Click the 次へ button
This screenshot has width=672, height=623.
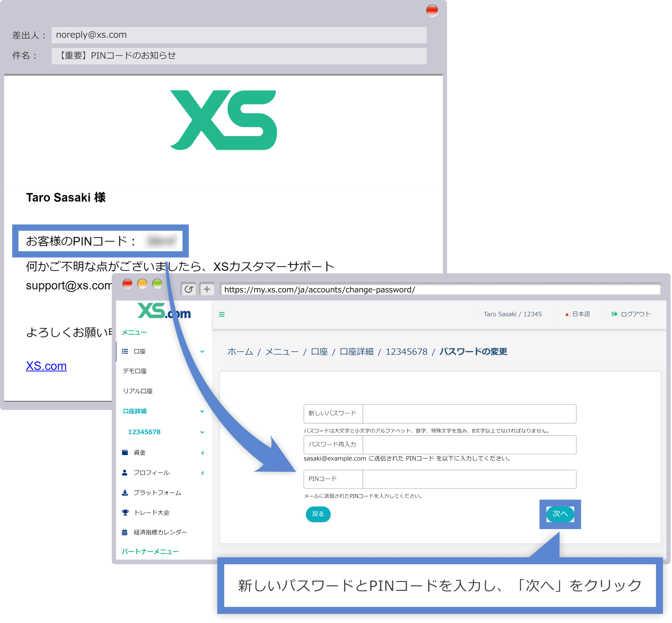click(x=560, y=514)
